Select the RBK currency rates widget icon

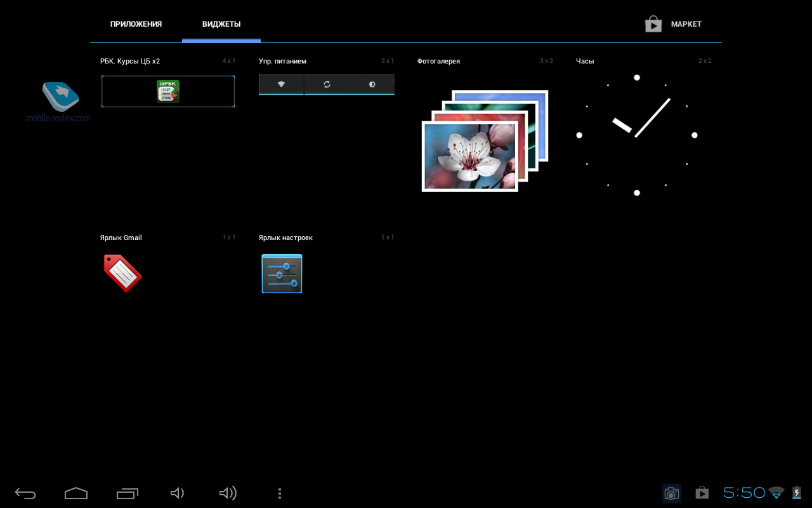pyautogui.click(x=168, y=91)
